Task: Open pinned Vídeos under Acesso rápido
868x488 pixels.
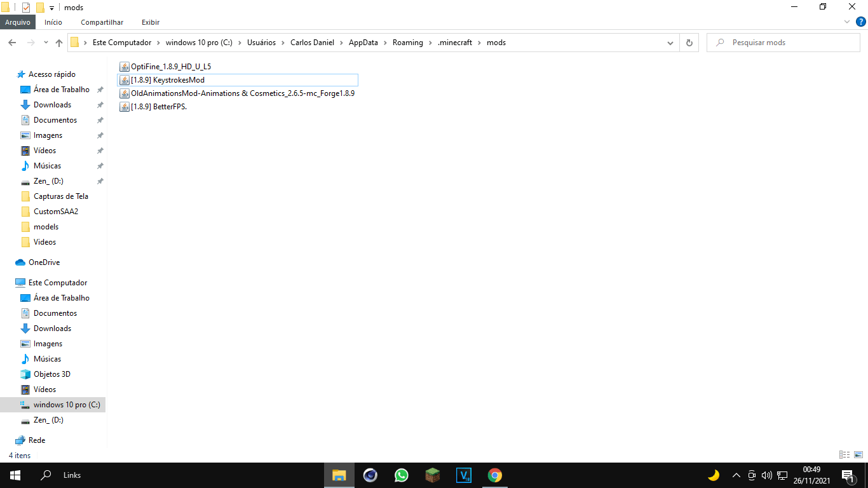Action: tap(44, 151)
